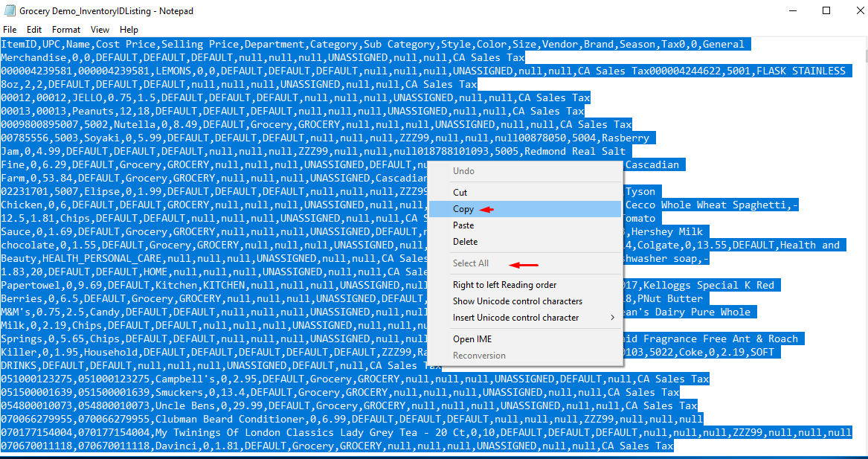The height and width of the screenshot is (459, 868).
Task: Click 'ItemID' header at the start of the text
Action: (x=19, y=45)
